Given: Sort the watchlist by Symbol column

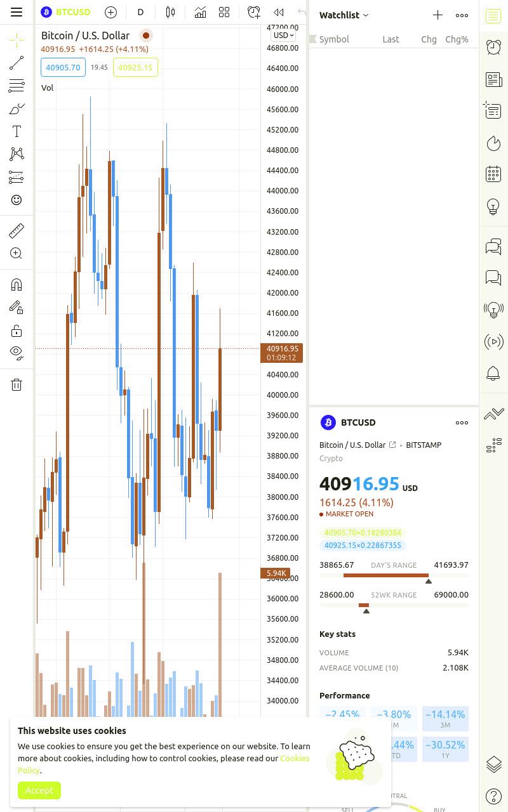Looking at the screenshot, I should point(334,39).
